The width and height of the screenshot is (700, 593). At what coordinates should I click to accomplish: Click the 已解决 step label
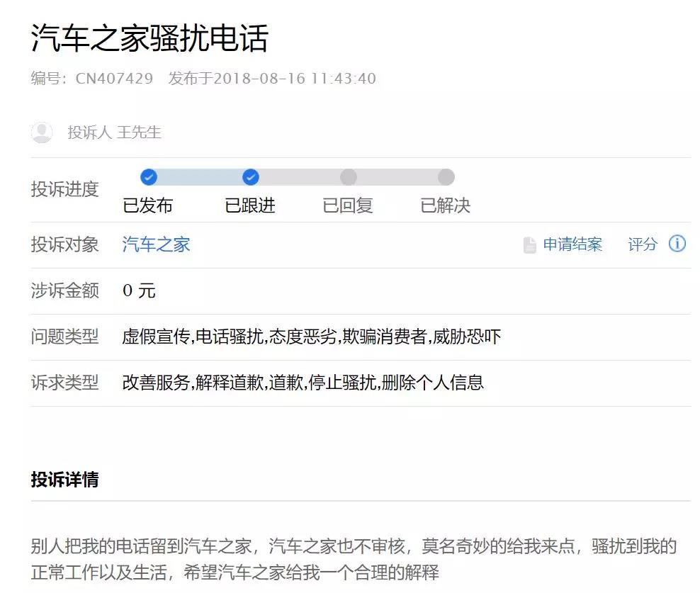click(446, 205)
